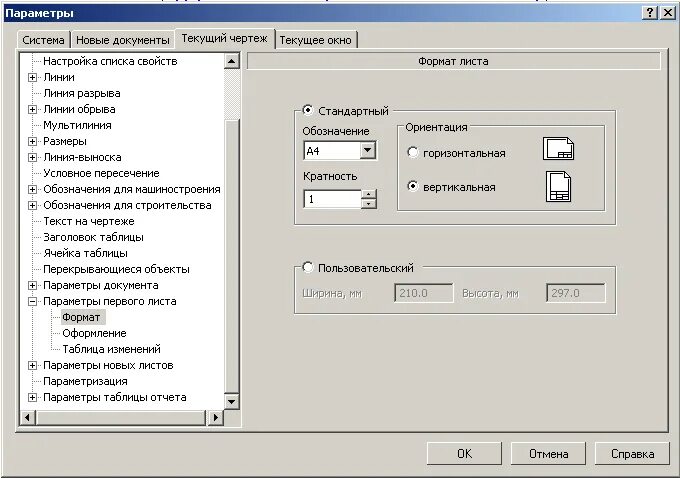Select Ячейка таблицы item
The image size is (680, 478).
point(85,253)
